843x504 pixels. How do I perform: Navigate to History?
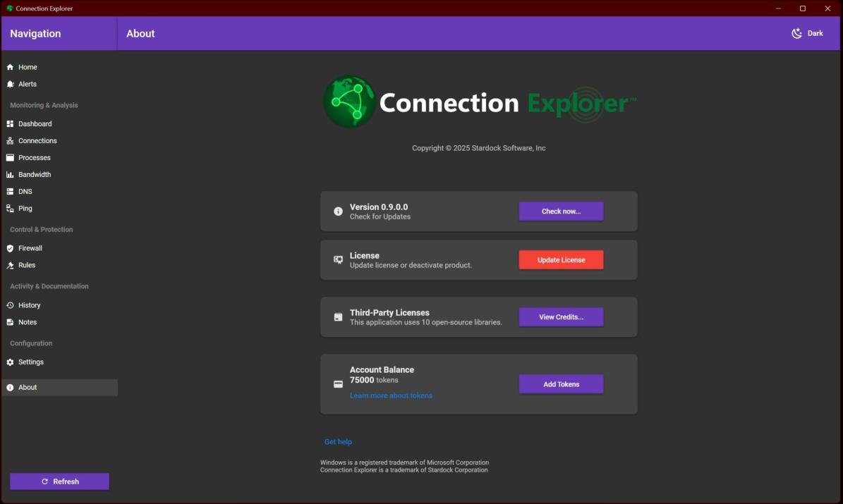(29, 305)
